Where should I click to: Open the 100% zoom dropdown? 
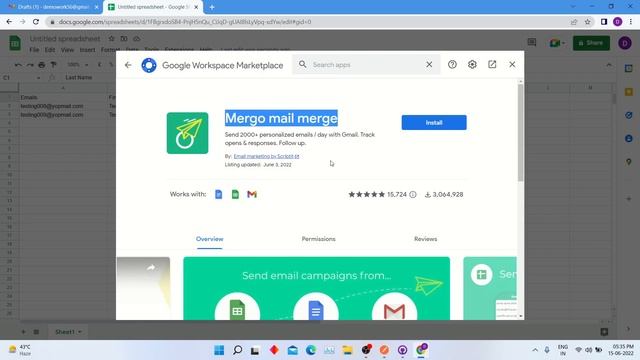pos(78,65)
